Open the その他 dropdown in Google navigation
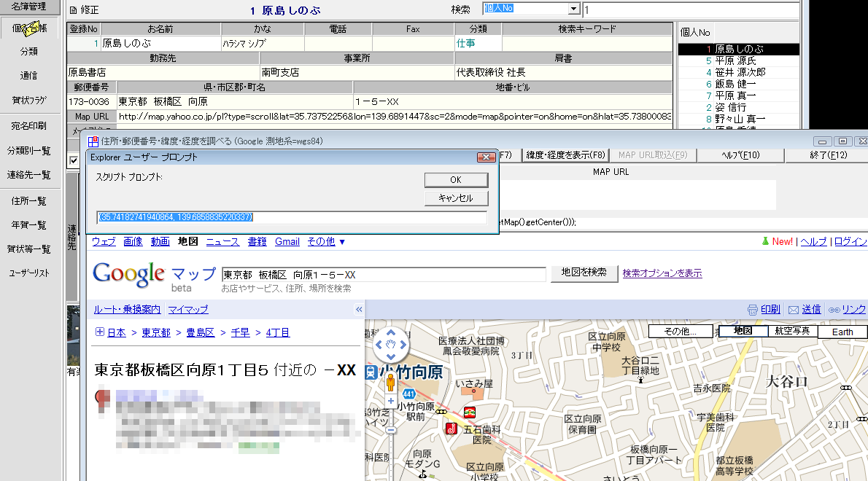Image resolution: width=868 pixels, height=481 pixels. coord(326,242)
